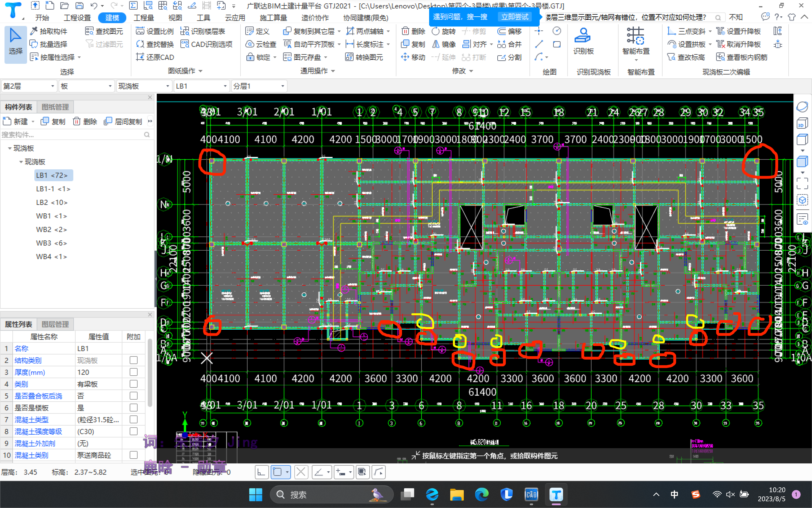This screenshot has width=812, height=508.
Task: Click the 删除 delete tool in ribbon
Action: tap(413, 31)
